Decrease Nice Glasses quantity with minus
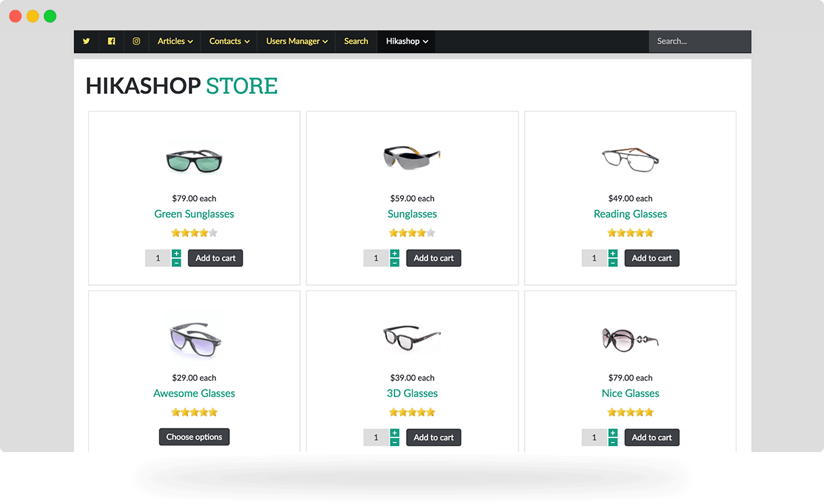Viewport: 824px width, 504px height. tap(613, 442)
